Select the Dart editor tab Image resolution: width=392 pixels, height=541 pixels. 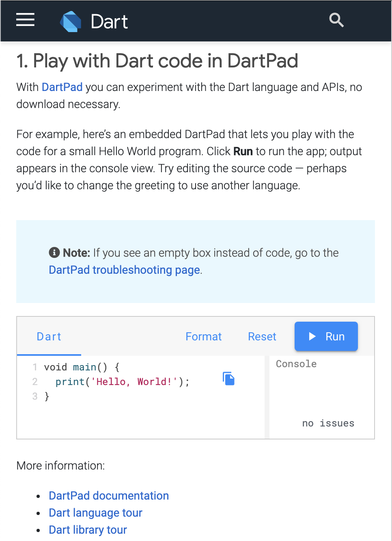[x=49, y=336]
